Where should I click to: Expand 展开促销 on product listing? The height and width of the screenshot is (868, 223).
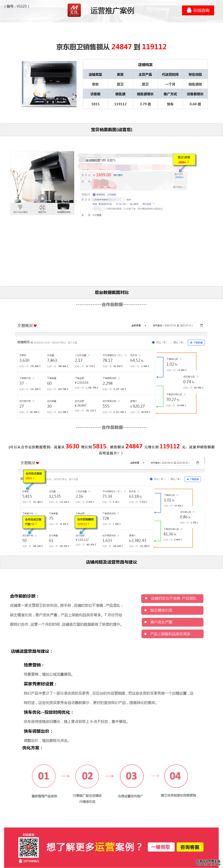pyautogui.click(x=179, y=187)
